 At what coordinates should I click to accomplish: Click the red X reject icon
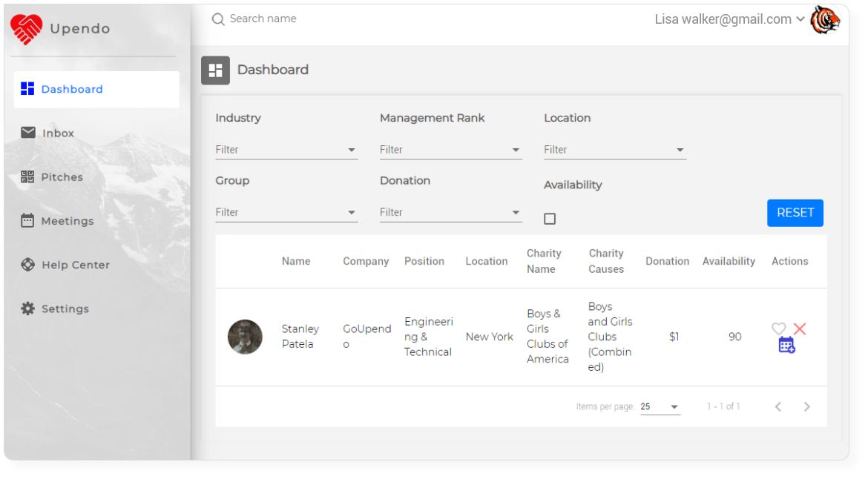[x=800, y=328]
